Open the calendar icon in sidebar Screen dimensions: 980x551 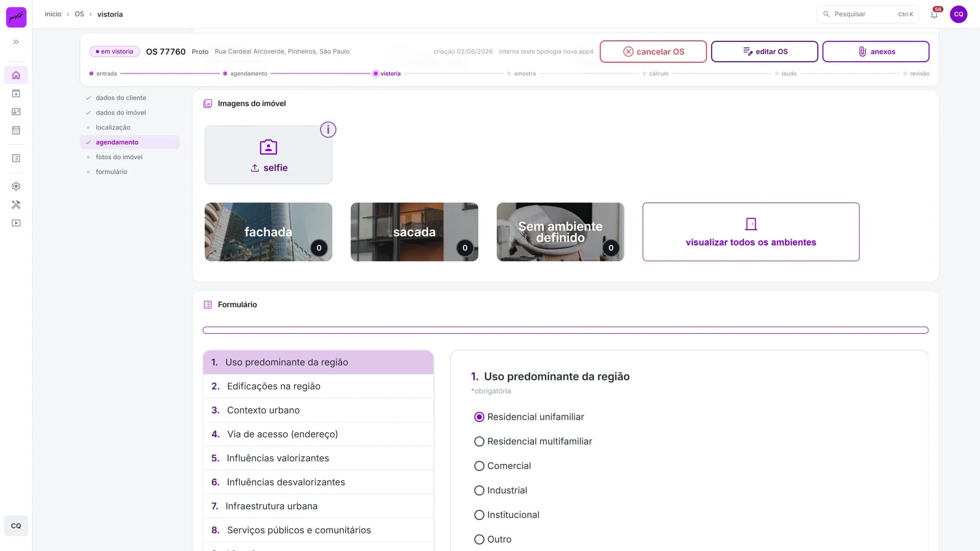pyautogui.click(x=16, y=130)
